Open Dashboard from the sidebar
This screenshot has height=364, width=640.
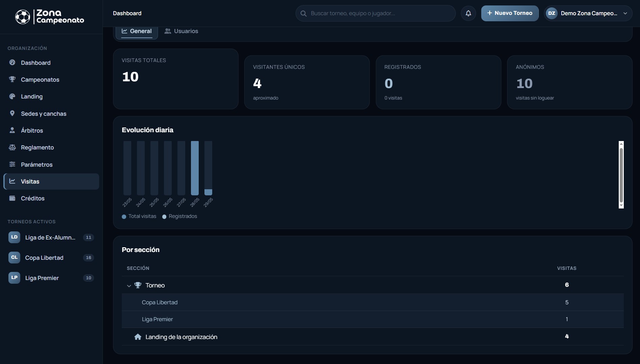click(x=51, y=63)
